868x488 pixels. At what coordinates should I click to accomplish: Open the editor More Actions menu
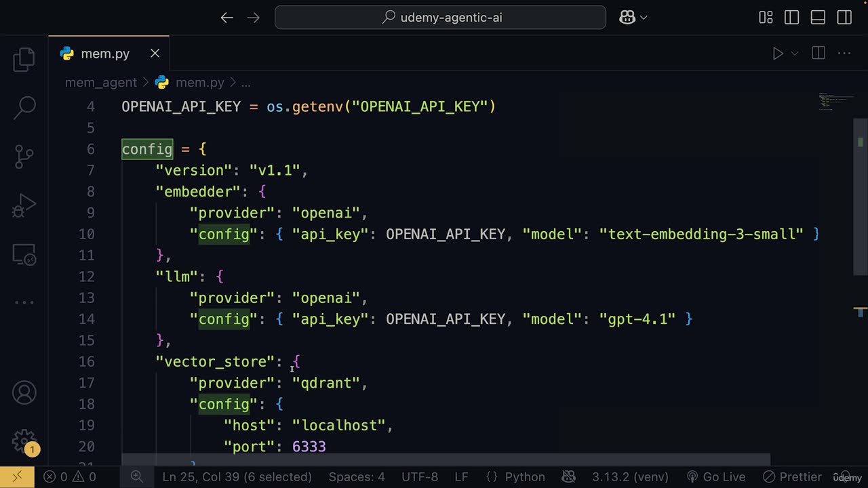(x=844, y=54)
